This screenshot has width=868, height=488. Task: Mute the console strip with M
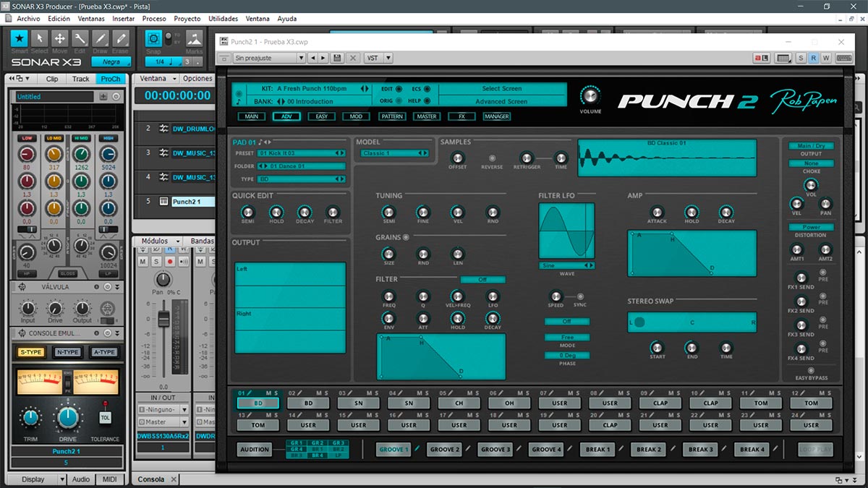(142, 261)
